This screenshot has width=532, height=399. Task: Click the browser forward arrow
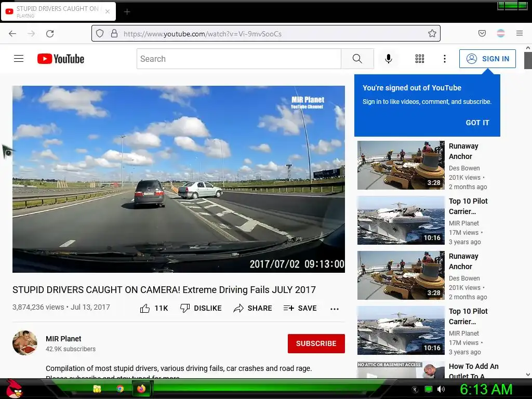point(31,34)
